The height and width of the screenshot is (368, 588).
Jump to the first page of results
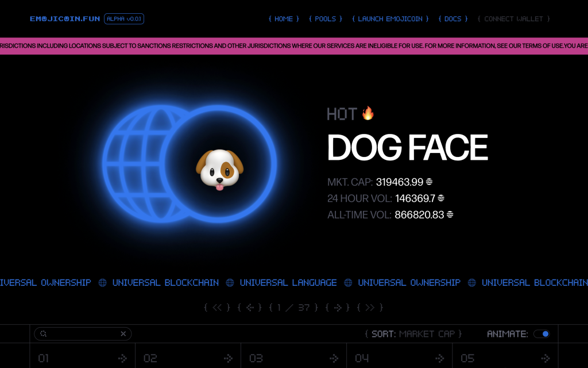click(217, 308)
